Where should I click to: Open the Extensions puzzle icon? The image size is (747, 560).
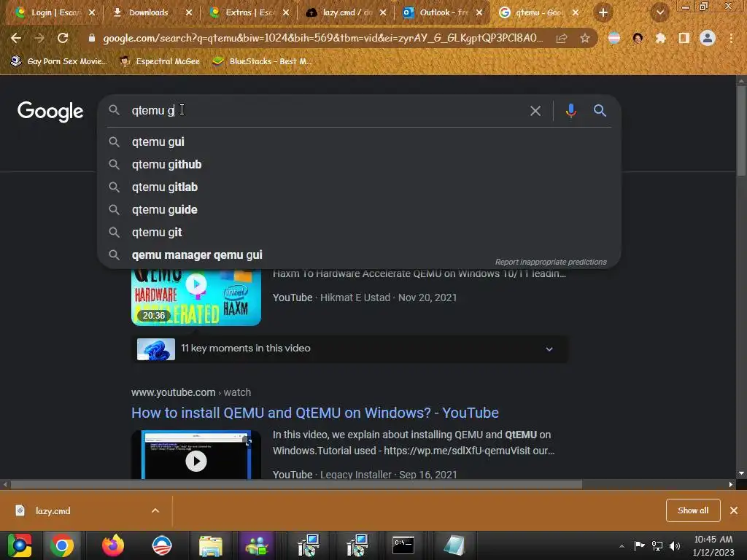tap(660, 38)
